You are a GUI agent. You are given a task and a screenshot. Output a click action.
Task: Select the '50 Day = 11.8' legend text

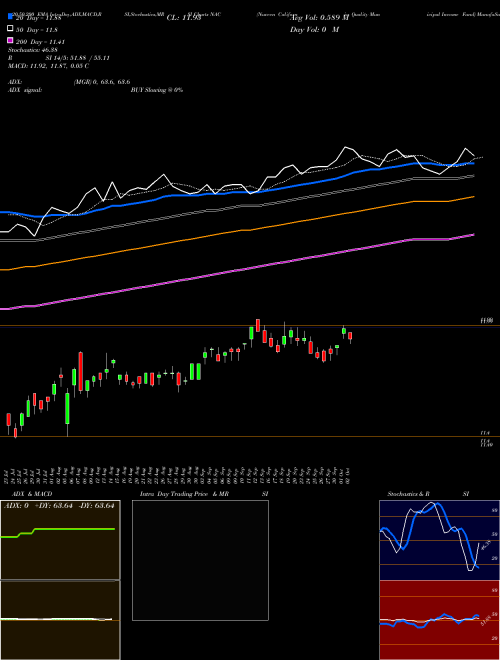coord(37,30)
